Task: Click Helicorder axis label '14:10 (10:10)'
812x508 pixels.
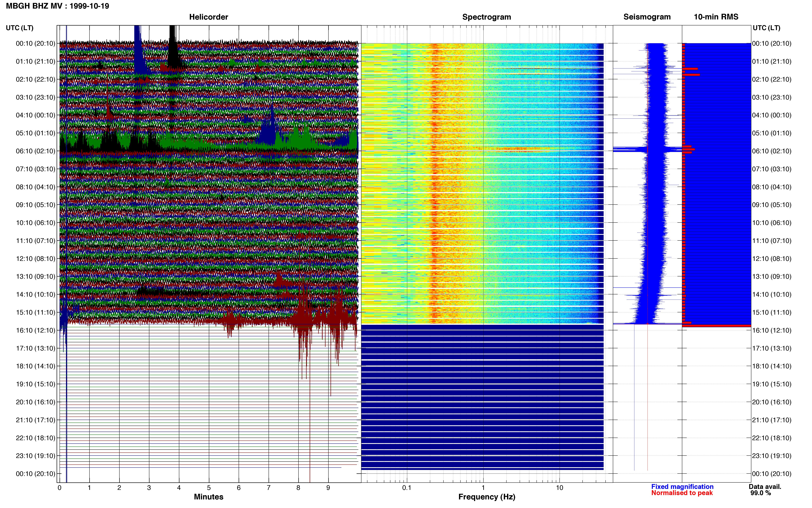Action: (36, 295)
